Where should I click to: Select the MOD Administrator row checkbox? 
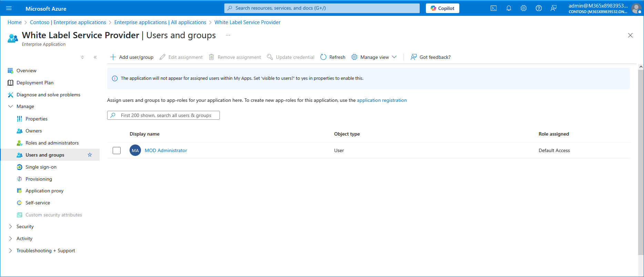pos(117,150)
